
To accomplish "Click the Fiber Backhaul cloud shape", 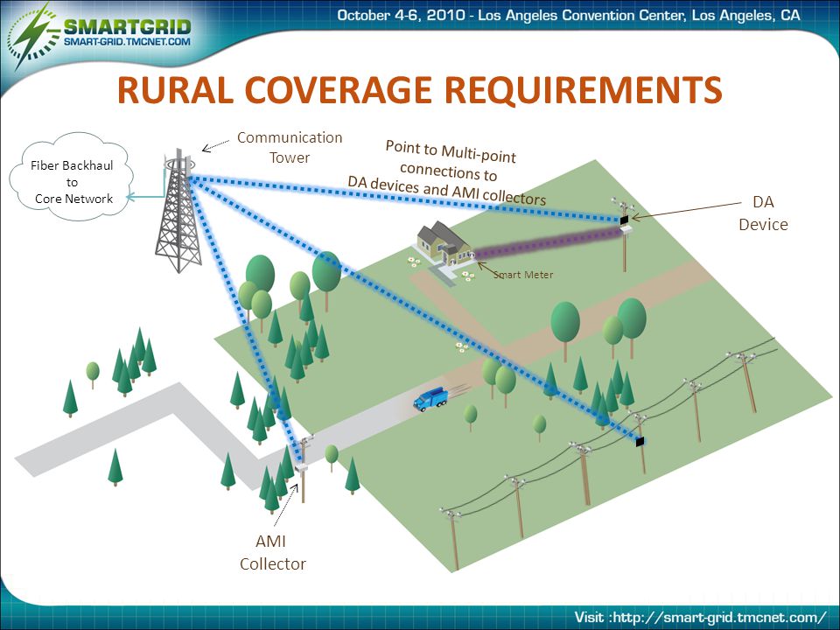I will pos(71,178).
